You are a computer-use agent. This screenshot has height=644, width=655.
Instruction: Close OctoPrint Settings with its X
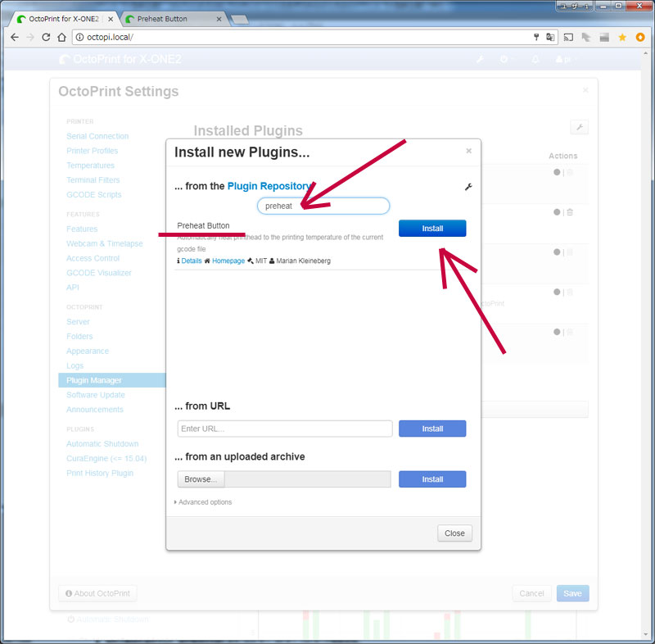point(585,90)
